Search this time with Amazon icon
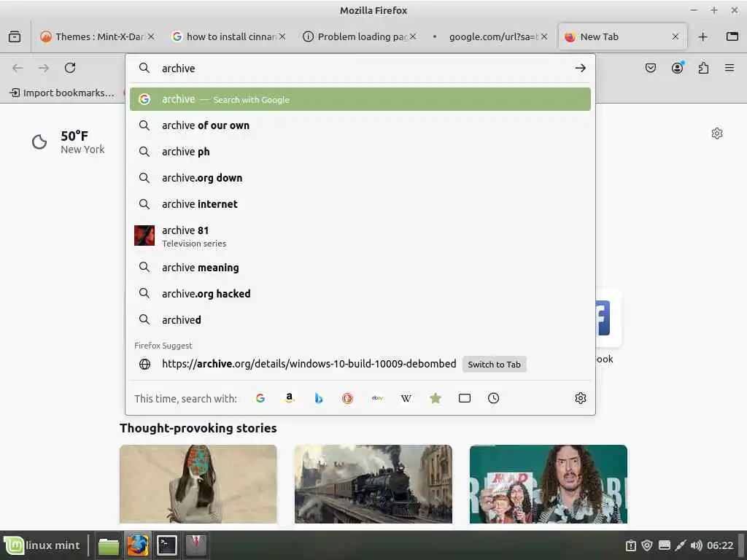The width and height of the screenshot is (747, 560). coord(289,398)
